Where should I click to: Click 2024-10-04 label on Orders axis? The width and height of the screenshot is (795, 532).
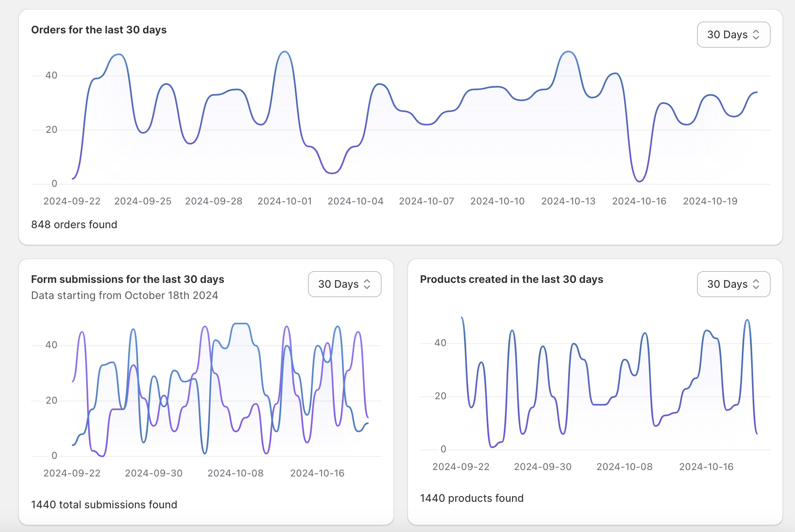point(355,201)
